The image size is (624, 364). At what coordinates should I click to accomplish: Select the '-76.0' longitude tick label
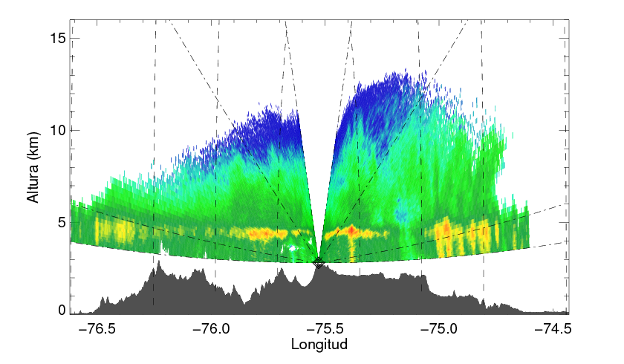(211, 328)
